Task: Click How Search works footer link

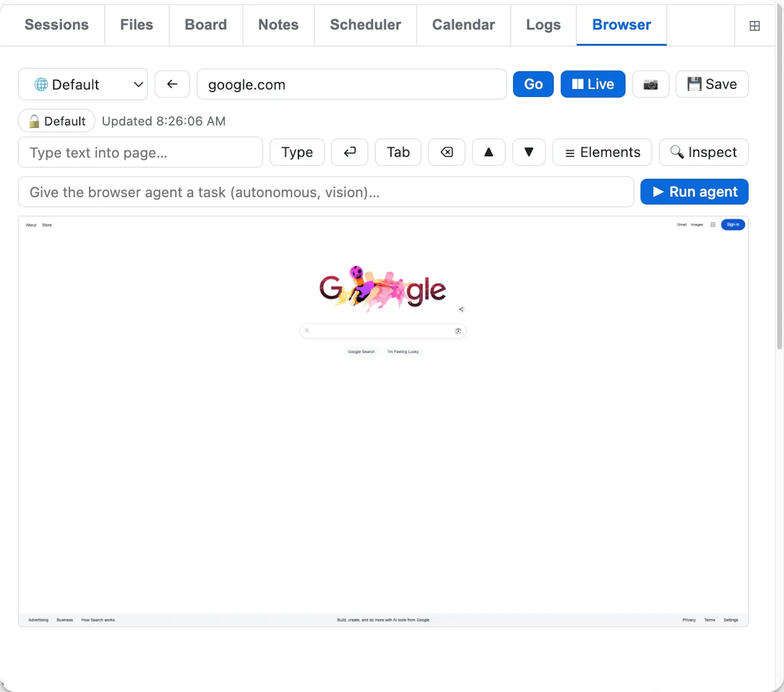Action: [98, 620]
